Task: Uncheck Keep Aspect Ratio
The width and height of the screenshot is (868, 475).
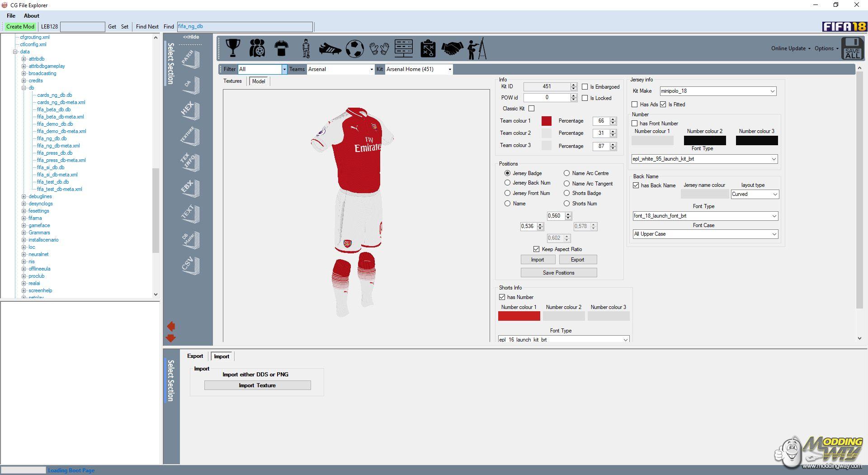Action: (x=536, y=249)
